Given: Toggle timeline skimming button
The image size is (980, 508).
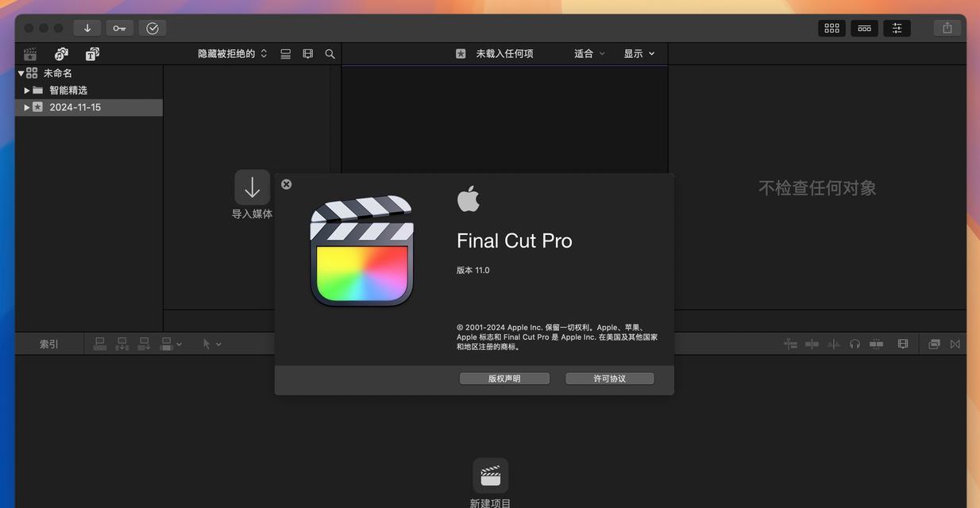Looking at the screenshot, I should 812,344.
